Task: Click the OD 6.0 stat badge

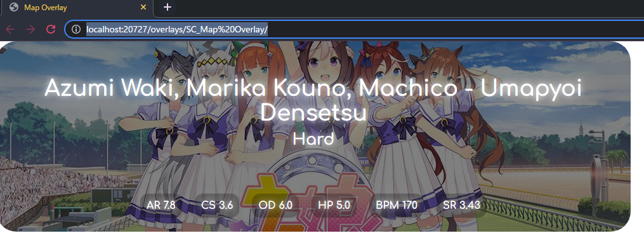Action: coord(275,205)
